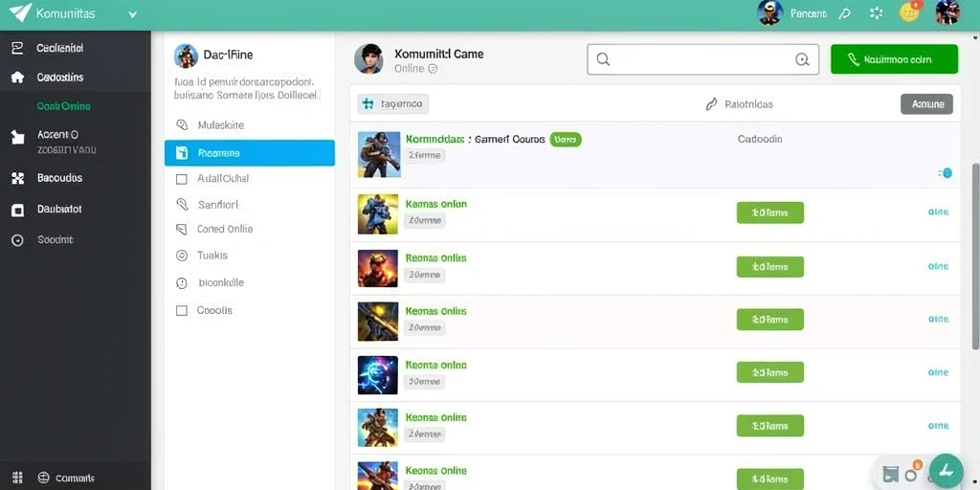Viewport: 980px width, 490px height.
Task: Click the paper plane logo icon
Action: 20,13
